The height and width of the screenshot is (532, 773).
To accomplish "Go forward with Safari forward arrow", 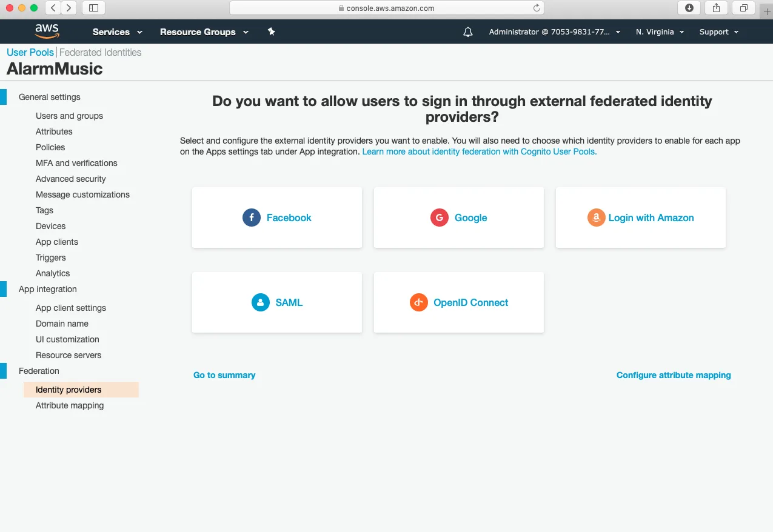I will click(x=69, y=8).
